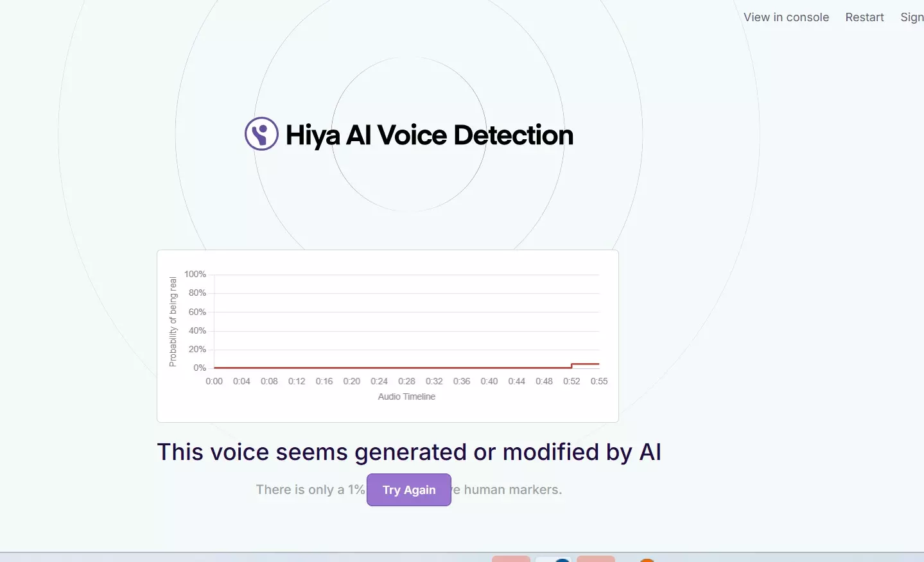
Task: Click the 0:55 end timeline label
Action: point(598,381)
